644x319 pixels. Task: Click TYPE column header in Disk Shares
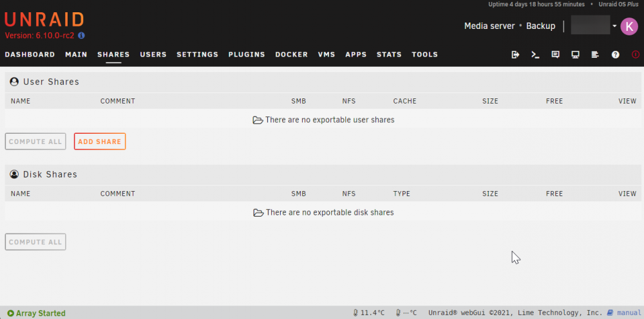(x=402, y=194)
